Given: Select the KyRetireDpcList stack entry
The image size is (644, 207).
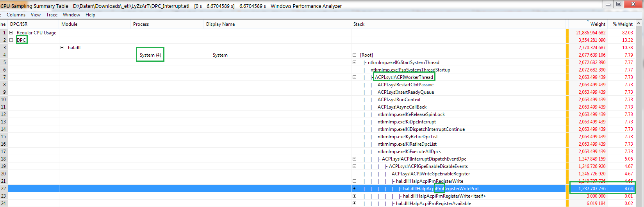Looking at the screenshot, I should point(408,137).
